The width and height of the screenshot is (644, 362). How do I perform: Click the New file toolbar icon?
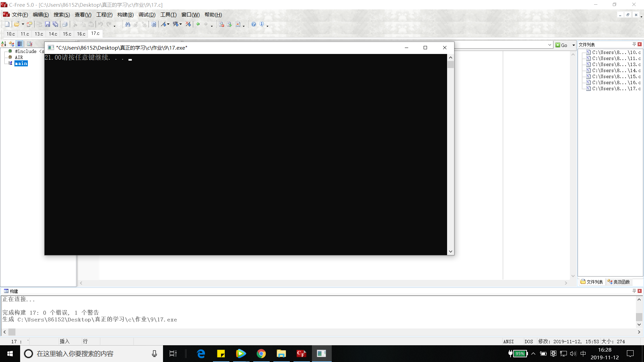tap(7, 24)
